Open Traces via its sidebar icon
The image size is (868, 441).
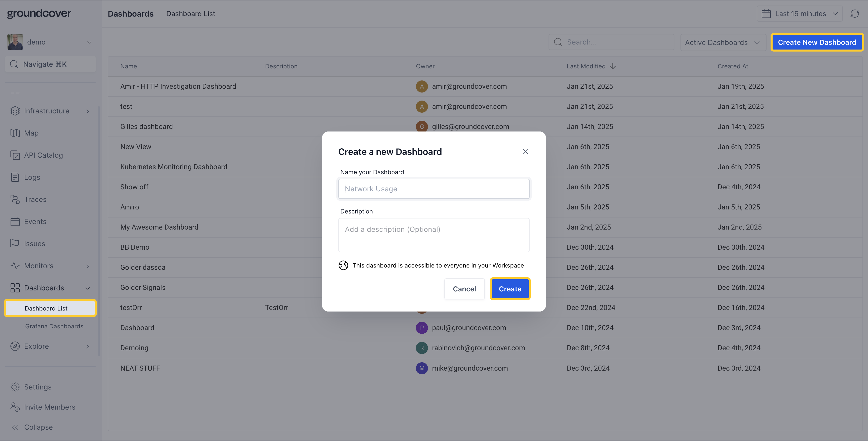coord(15,199)
